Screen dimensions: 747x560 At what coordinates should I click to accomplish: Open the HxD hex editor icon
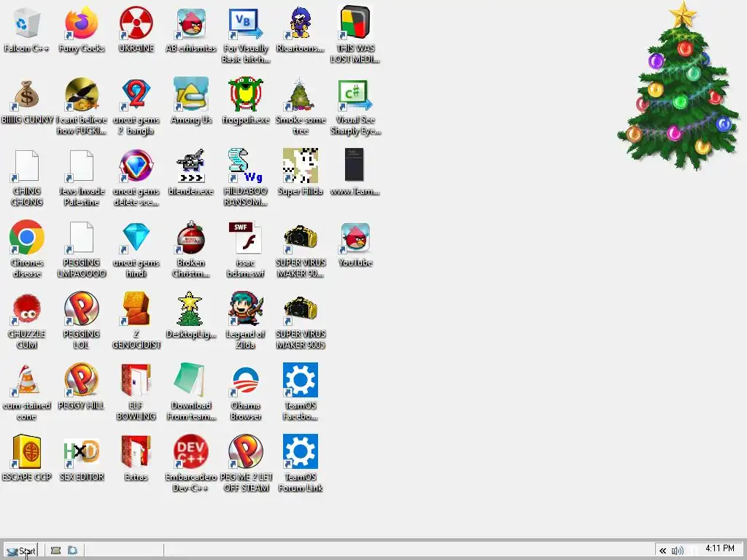pos(82,452)
